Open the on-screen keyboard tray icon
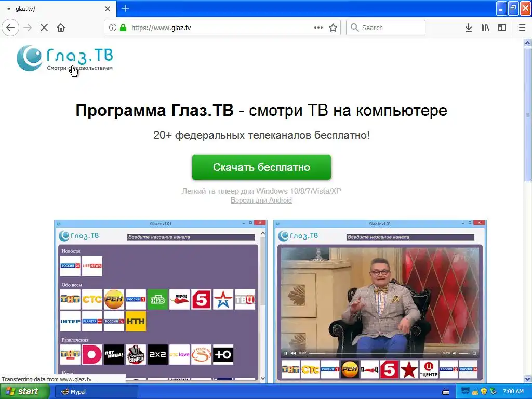This screenshot has height=399, width=532. tap(446, 392)
